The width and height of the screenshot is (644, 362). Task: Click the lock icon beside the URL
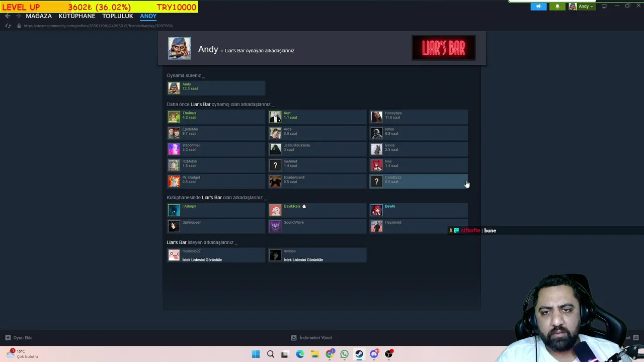pyautogui.click(x=19, y=26)
